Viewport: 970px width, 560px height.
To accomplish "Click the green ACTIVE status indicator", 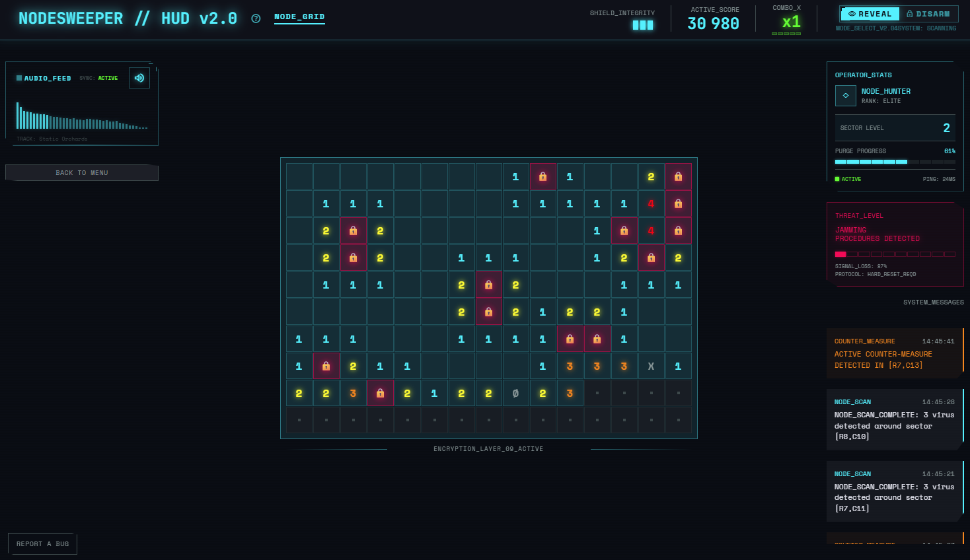I will 848,179.
